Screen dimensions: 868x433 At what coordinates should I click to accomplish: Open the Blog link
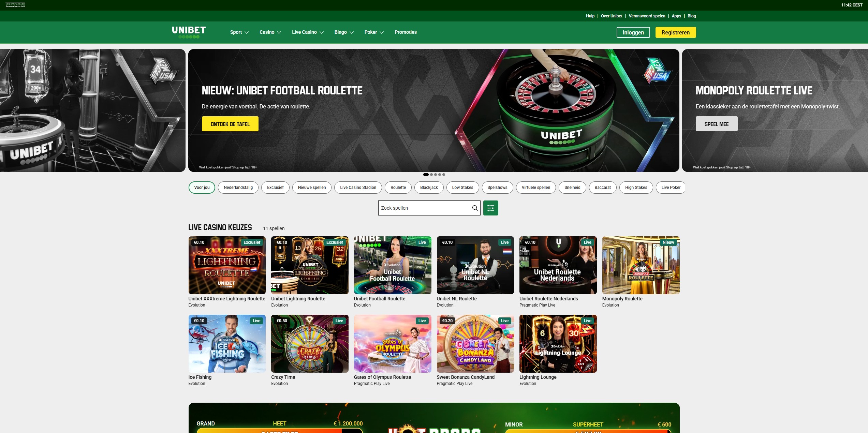tap(691, 16)
